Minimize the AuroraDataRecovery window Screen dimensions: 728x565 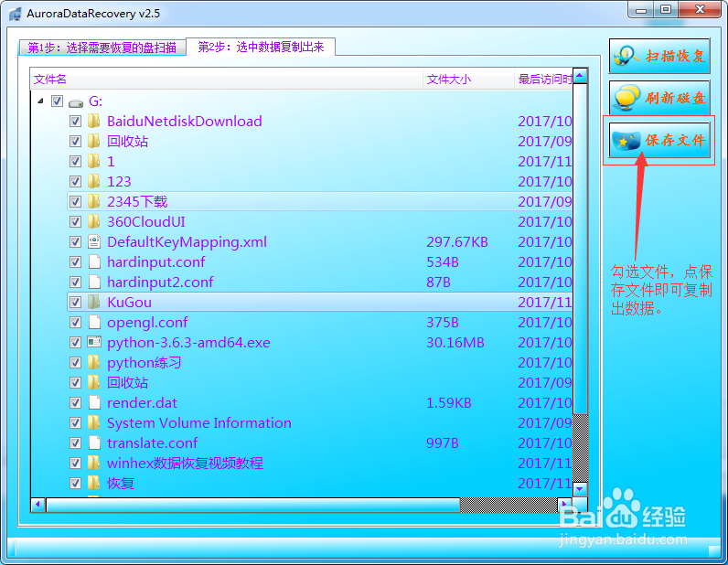pos(641,10)
